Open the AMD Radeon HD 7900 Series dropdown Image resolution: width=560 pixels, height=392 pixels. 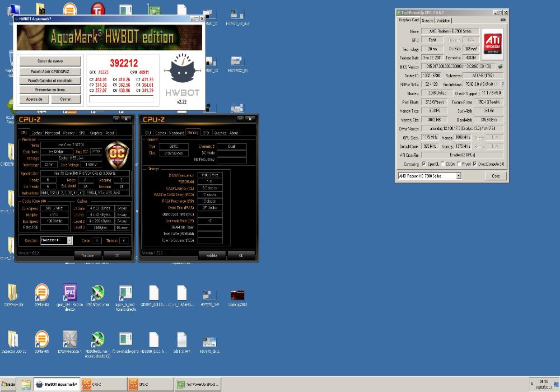point(459,176)
